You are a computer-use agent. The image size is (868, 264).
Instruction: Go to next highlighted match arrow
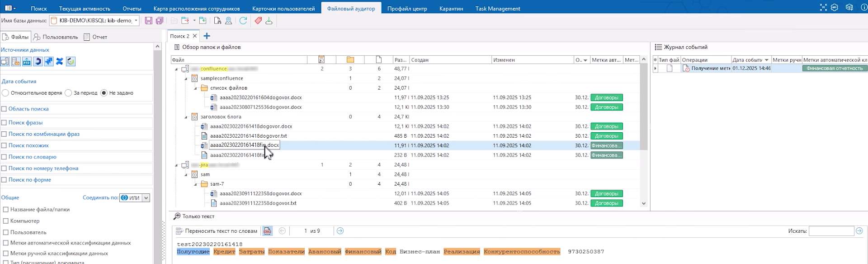pyautogui.click(x=340, y=231)
